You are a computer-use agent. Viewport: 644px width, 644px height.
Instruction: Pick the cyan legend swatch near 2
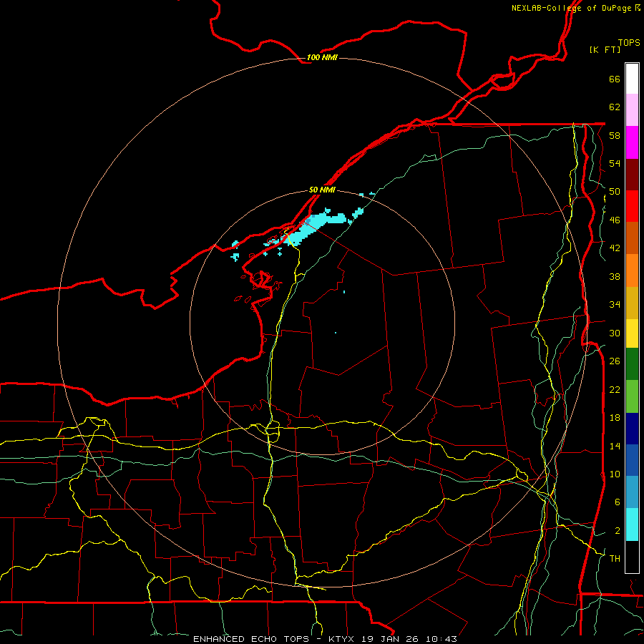632,525
